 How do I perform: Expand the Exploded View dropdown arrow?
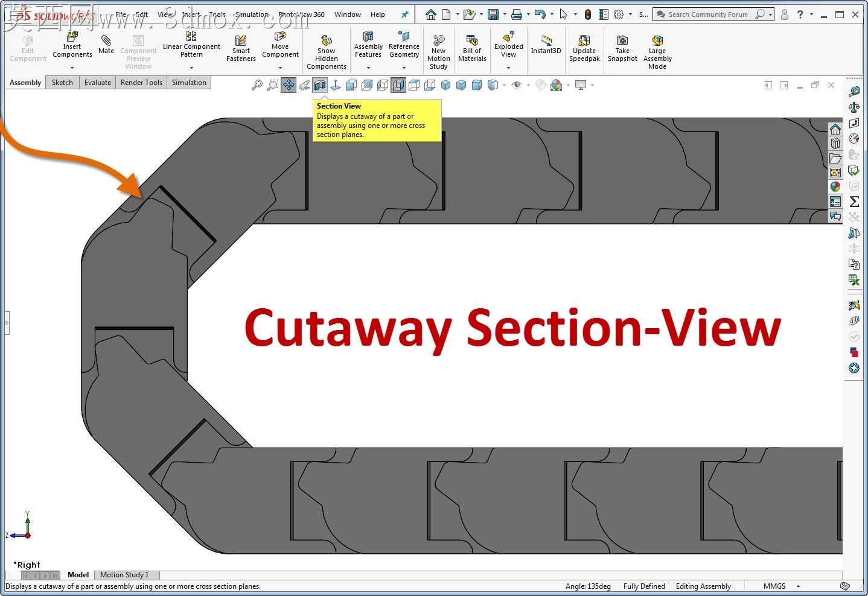(x=509, y=68)
